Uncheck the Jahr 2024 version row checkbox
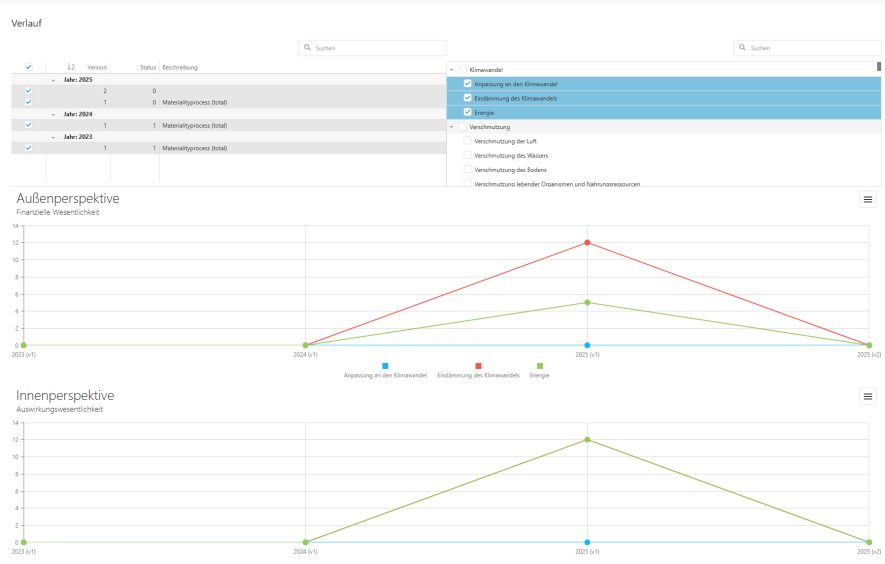Screen dimensions: 885x564 pyautogui.click(x=28, y=125)
